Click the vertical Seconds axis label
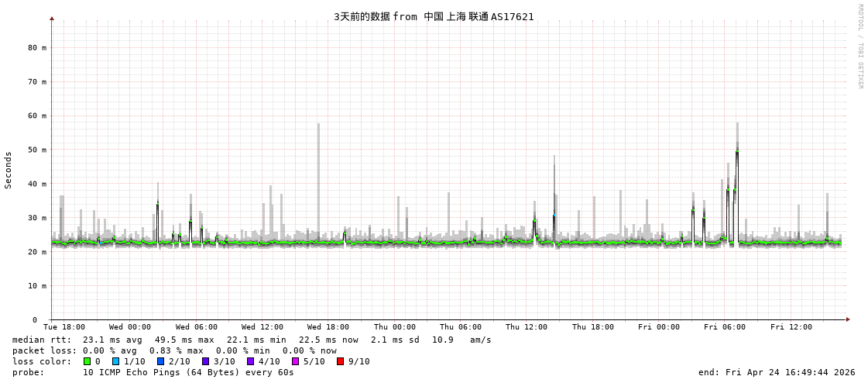This screenshot has width=868, height=383. point(9,170)
